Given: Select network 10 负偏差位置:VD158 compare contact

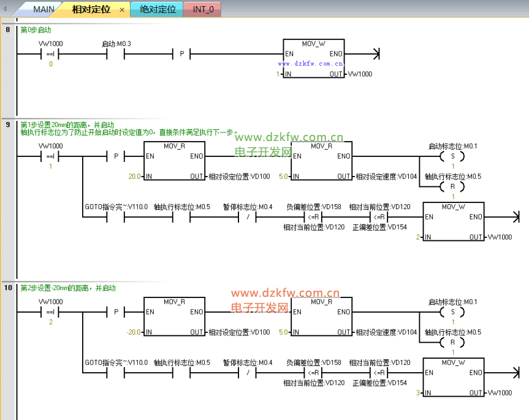Looking at the screenshot, I should point(313,373).
